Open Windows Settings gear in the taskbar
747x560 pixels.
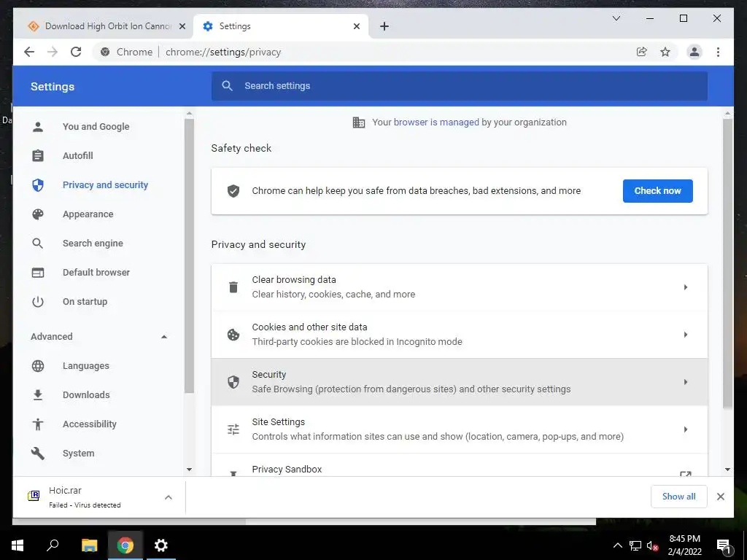[x=161, y=545]
